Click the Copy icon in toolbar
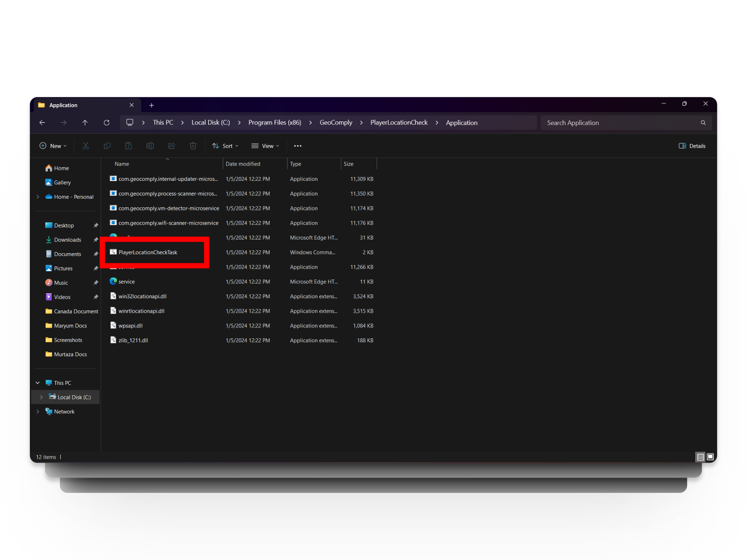 point(107,146)
